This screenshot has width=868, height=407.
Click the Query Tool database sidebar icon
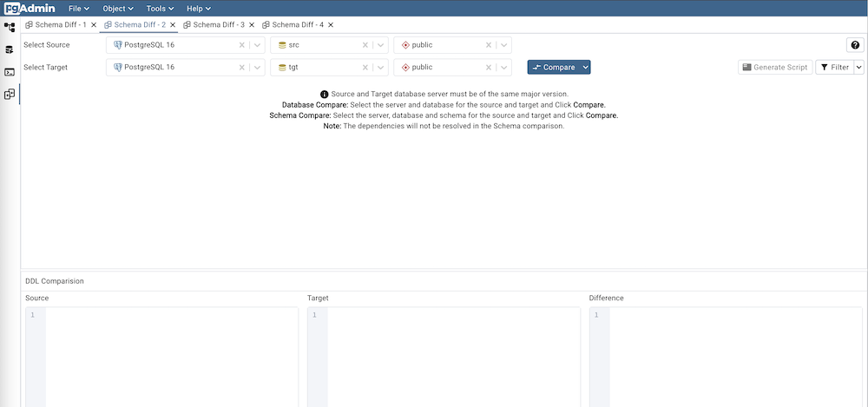pyautogui.click(x=10, y=49)
